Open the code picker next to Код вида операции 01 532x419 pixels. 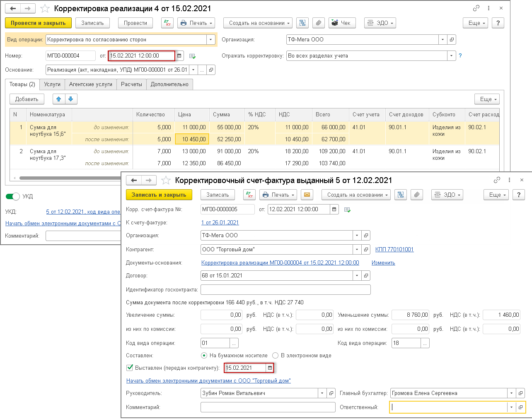tap(234, 343)
